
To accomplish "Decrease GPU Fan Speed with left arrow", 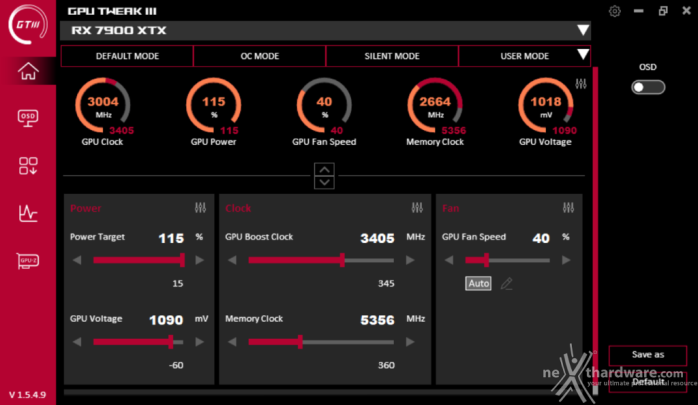I will (x=449, y=260).
